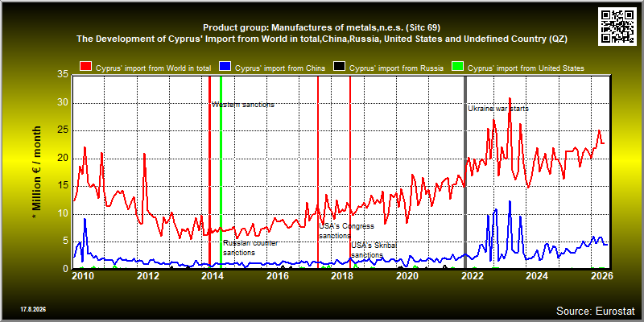The height and width of the screenshot is (322, 644).
Task: Click the y-axis value 15
Action: click(63, 186)
